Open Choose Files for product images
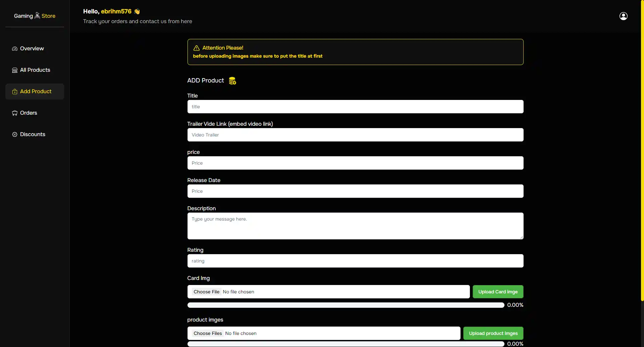Screen dimensions: 644x347 tap(208, 333)
